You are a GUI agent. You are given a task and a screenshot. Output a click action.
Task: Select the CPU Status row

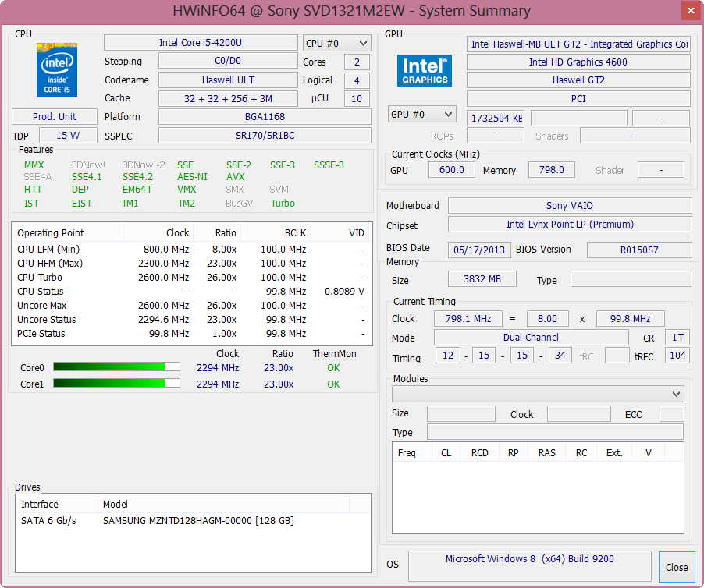tap(192, 291)
